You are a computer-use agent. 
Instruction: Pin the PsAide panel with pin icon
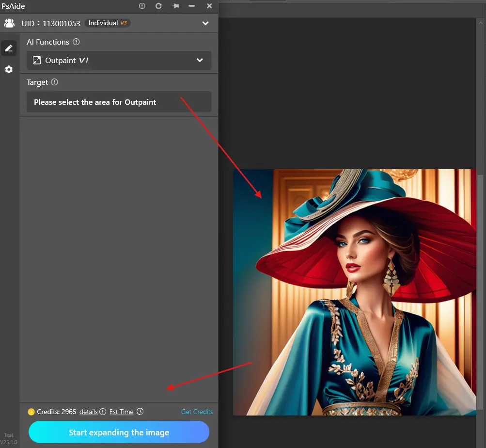click(x=175, y=6)
